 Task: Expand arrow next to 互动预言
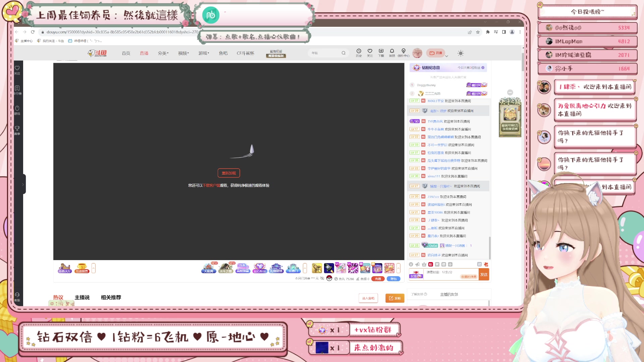click(94, 268)
